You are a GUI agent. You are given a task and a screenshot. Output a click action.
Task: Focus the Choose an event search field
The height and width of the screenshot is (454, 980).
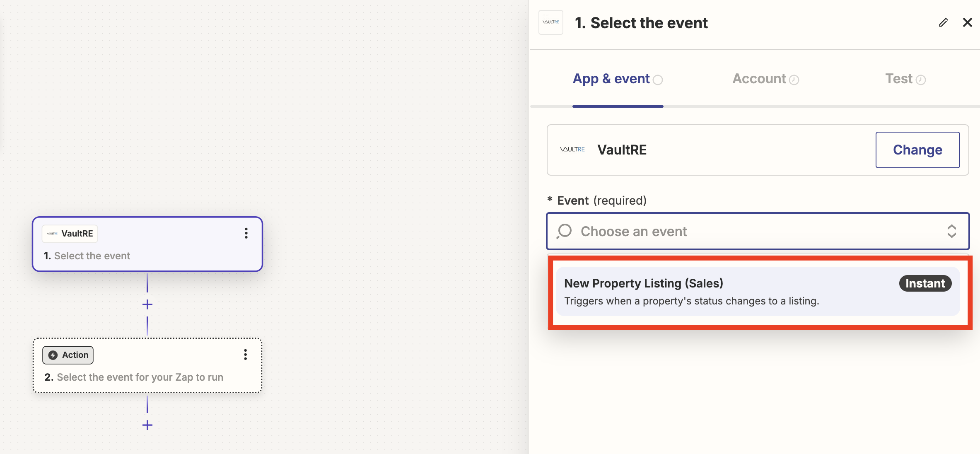(x=758, y=231)
